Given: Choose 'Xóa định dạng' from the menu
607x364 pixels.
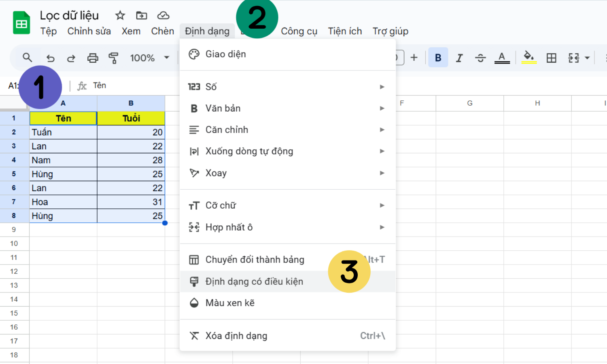Looking at the screenshot, I should 236,335.
